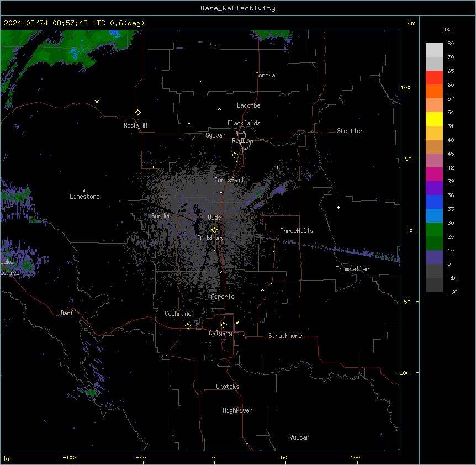Click the Vulcan city label
The width and height of the screenshot is (476, 465).
point(299,437)
